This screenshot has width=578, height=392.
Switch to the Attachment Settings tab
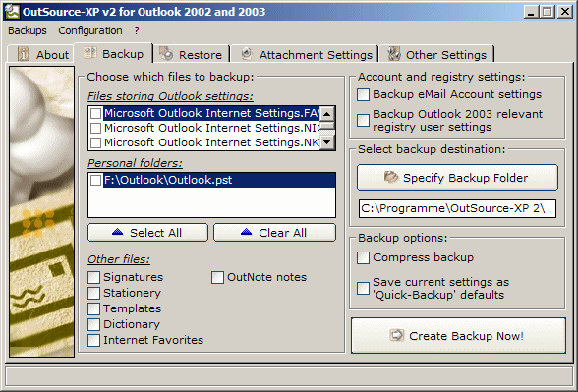[306, 54]
